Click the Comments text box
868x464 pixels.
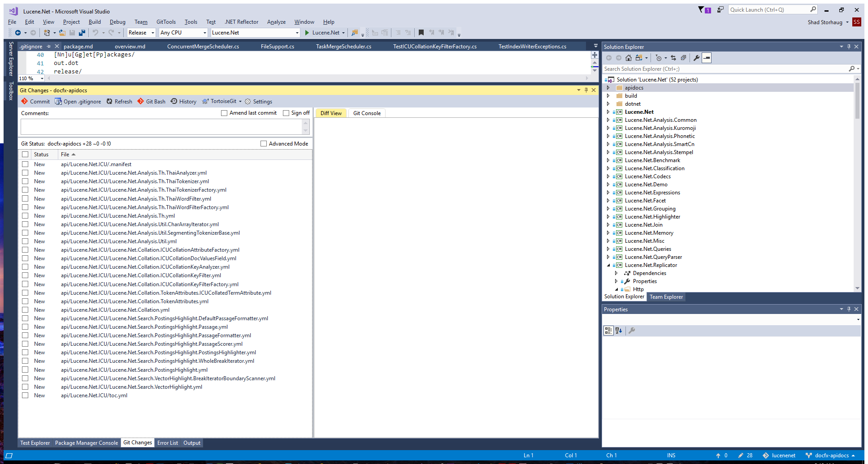[x=161, y=127]
